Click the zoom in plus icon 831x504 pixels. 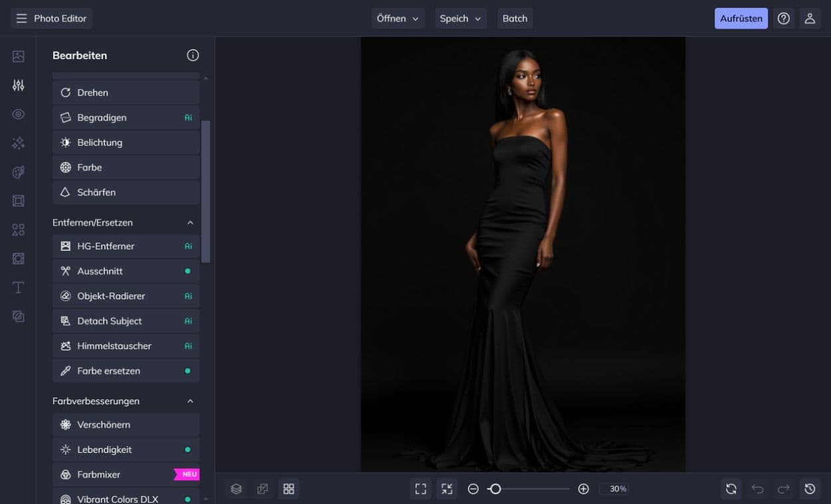click(x=583, y=489)
